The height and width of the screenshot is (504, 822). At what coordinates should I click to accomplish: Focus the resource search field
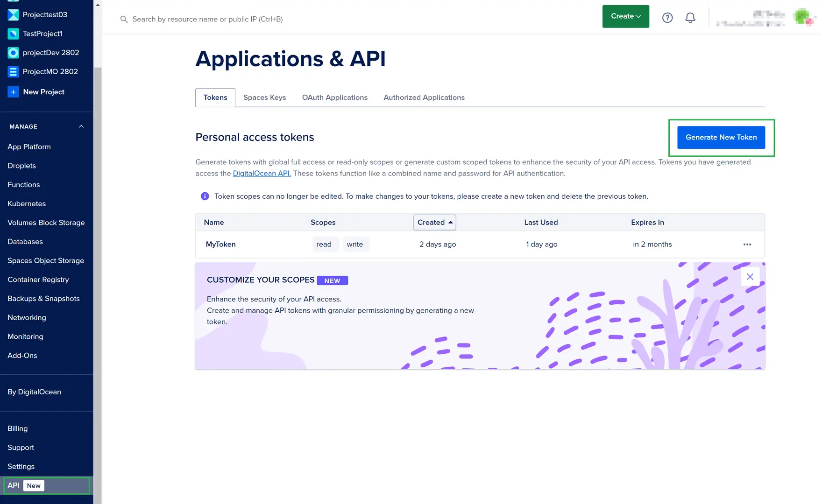point(207,19)
